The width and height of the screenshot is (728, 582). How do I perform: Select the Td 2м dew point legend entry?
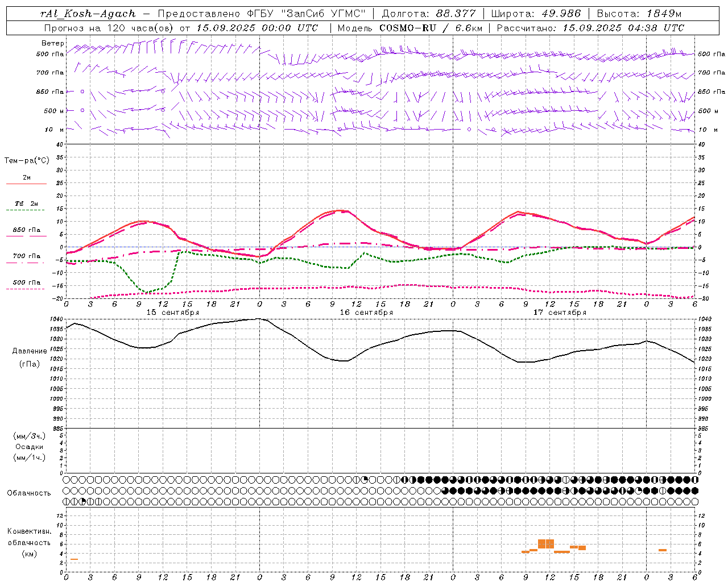tap(27, 203)
